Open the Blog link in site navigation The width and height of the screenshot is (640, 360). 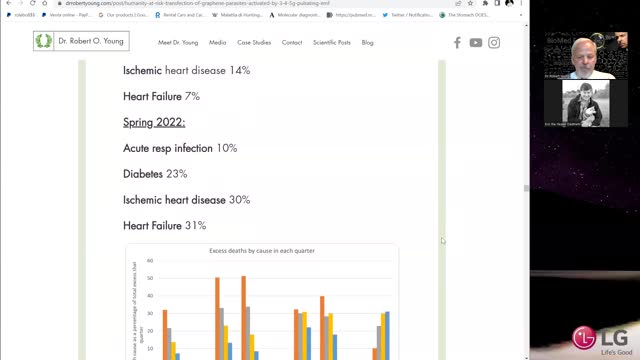tap(367, 42)
